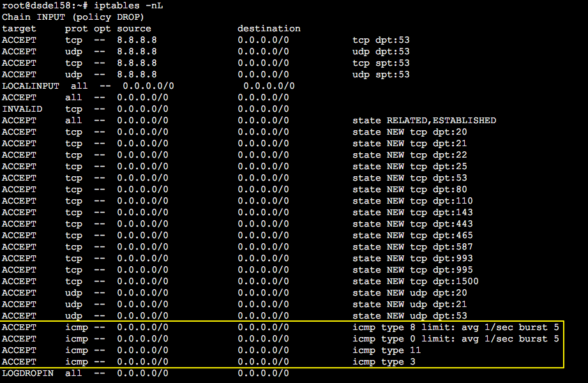The image size is (588, 383).
Task: Click 'ACCEPT' in the 'icmp type 11' row
Action: point(19,350)
